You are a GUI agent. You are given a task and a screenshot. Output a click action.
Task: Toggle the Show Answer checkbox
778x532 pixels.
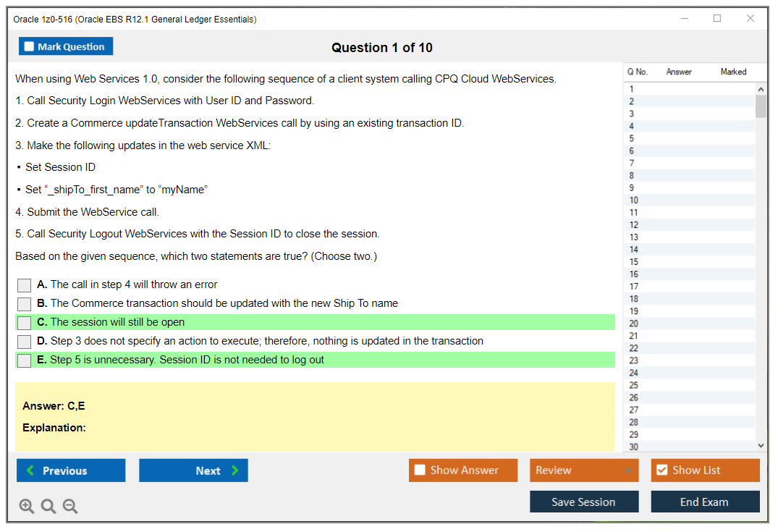click(x=420, y=470)
